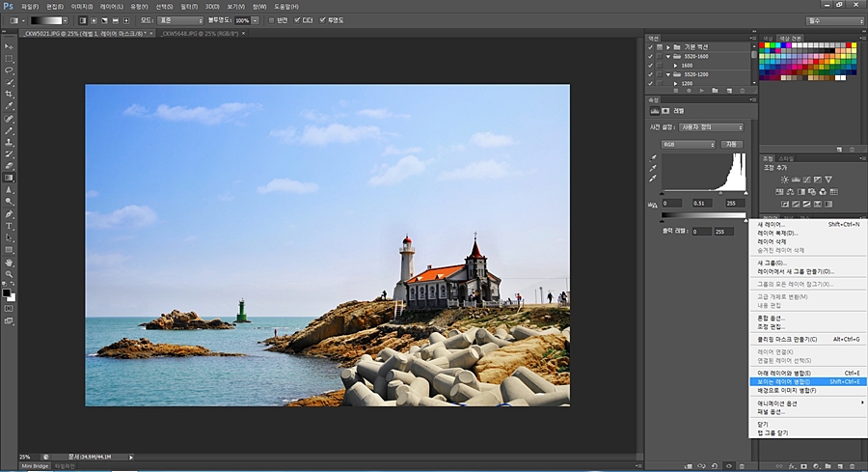Click the midtone gamma input field showing 0.51
Viewport: 868px width, 472px height.
[x=701, y=203]
